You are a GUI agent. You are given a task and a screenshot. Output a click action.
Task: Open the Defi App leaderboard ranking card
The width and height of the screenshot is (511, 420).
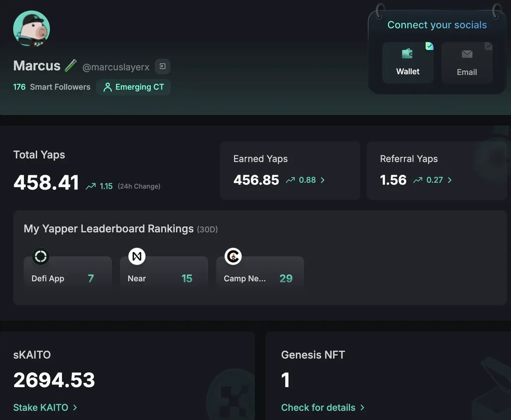[68, 274]
